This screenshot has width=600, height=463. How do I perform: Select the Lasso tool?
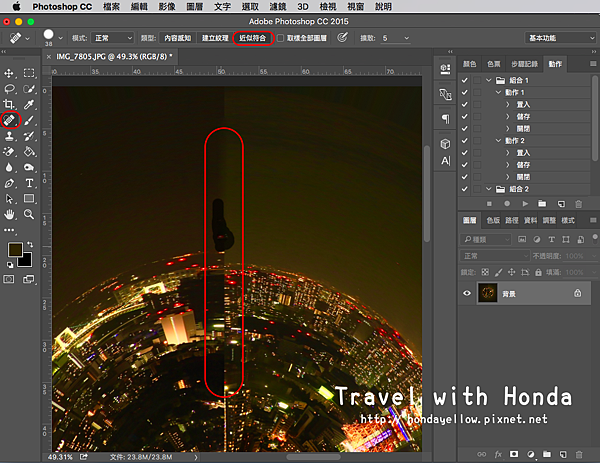[x=9, y=89]
